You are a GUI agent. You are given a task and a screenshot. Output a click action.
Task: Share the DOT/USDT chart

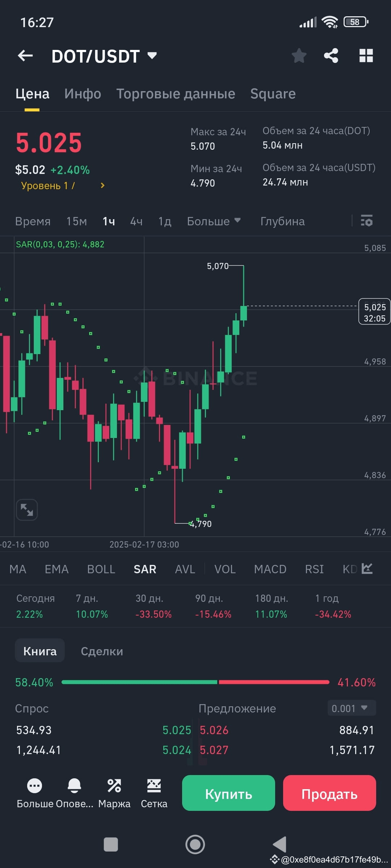[x=331, y=55]
